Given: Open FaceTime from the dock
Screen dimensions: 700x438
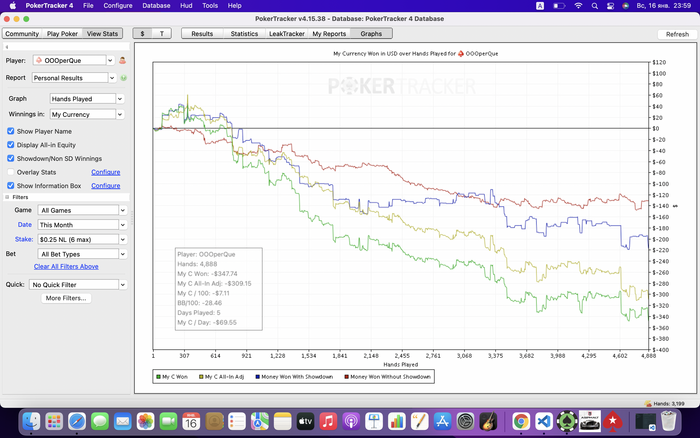Looking at the screenshot, I should coord(168,421).
